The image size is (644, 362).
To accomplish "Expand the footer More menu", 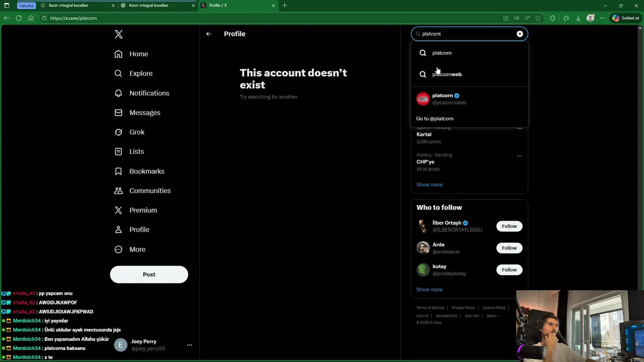I will 493,316.
